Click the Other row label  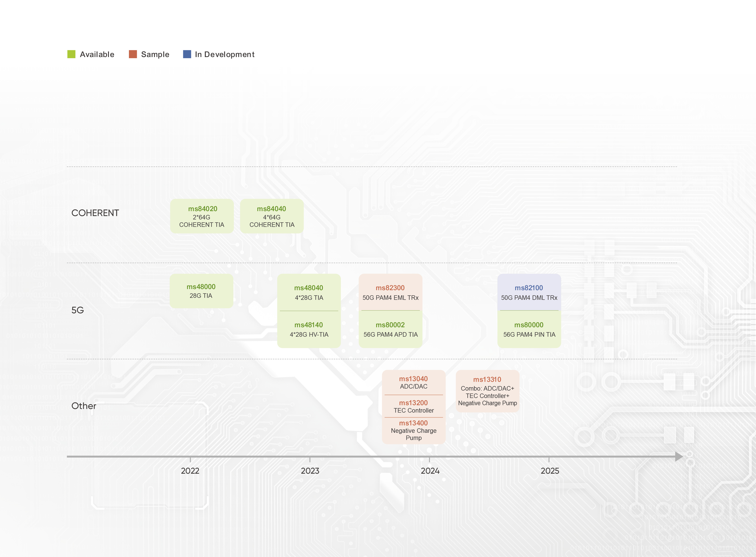click(84, 406)
